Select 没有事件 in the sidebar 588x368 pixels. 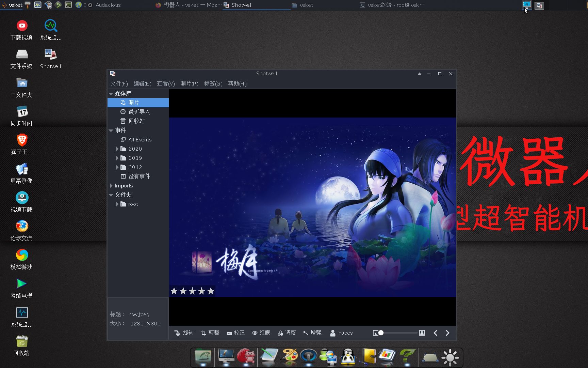click(138, 176)
